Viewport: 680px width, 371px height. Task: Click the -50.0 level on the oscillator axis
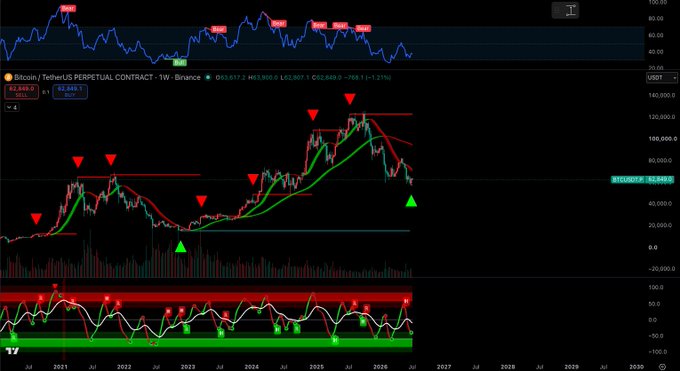coord(656,336)
